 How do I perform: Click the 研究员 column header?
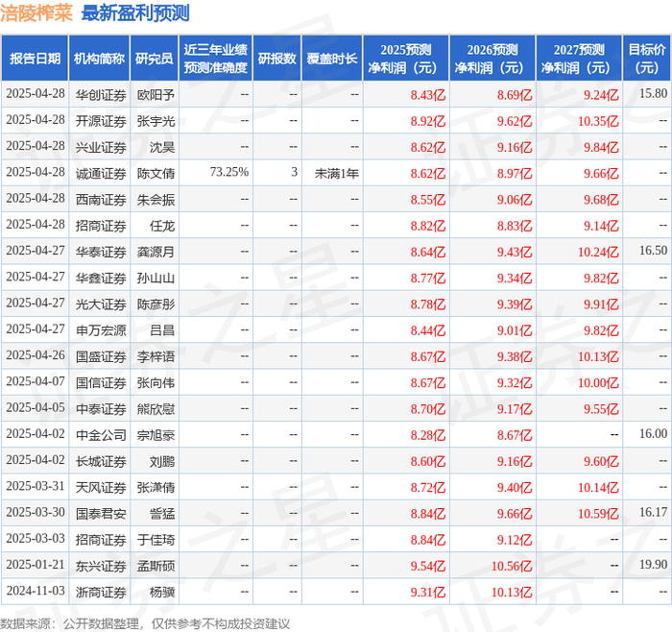click(x=155, y=59)
